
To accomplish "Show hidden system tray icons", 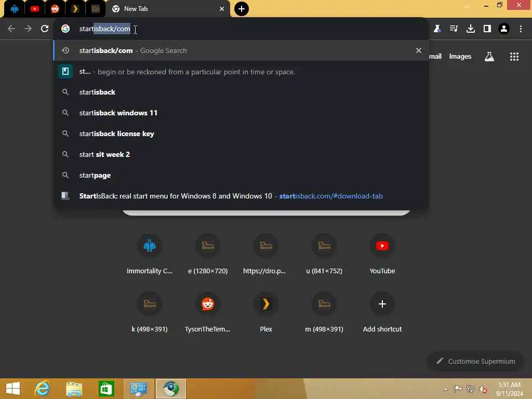I will [445, 389].
